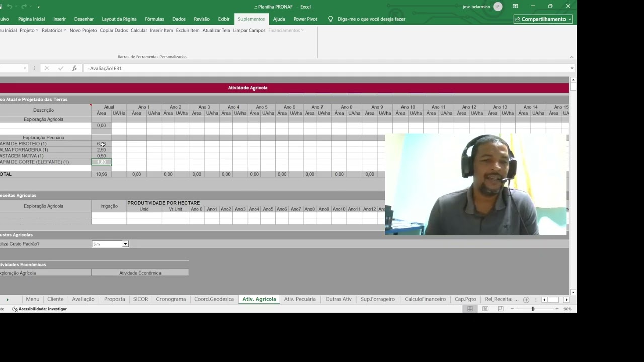Run the Calcular command
Image resolution: width=644 pixels, height=362 pixels.
coord(139,30)
